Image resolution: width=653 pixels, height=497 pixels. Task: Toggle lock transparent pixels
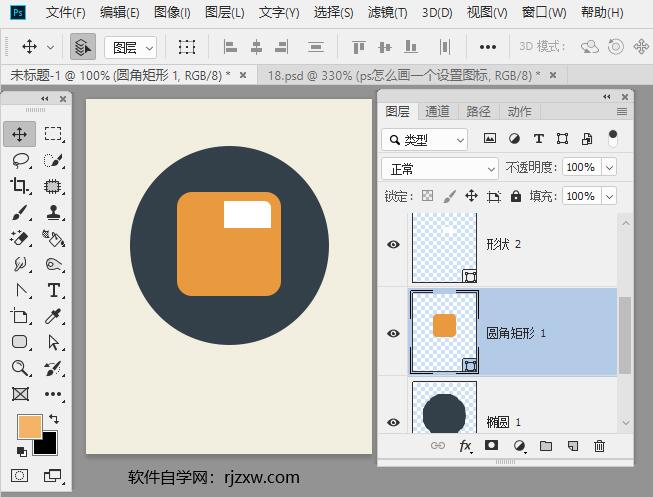click(427, 196)
